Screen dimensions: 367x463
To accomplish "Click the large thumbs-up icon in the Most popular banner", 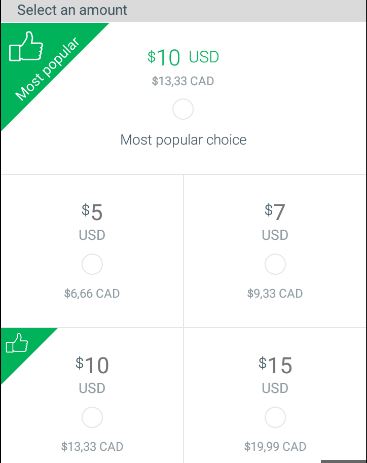I will pyautogui.click(x=26, y=47).
